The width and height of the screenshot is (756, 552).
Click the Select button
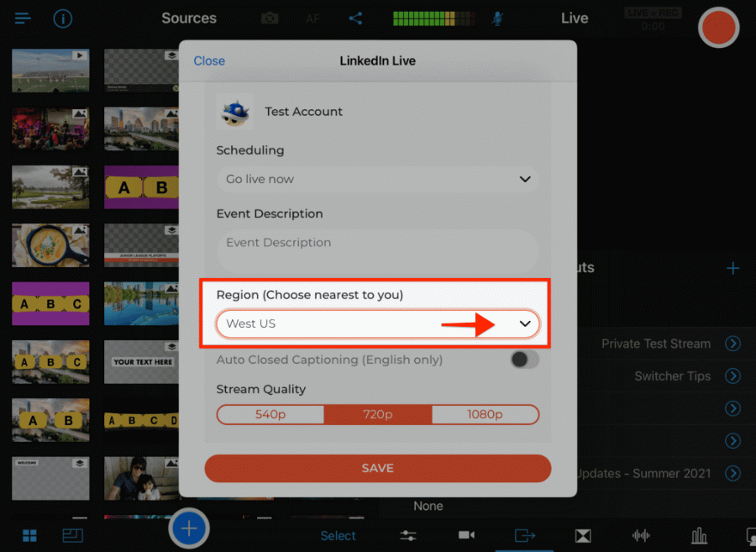click(x=338, y=535)
